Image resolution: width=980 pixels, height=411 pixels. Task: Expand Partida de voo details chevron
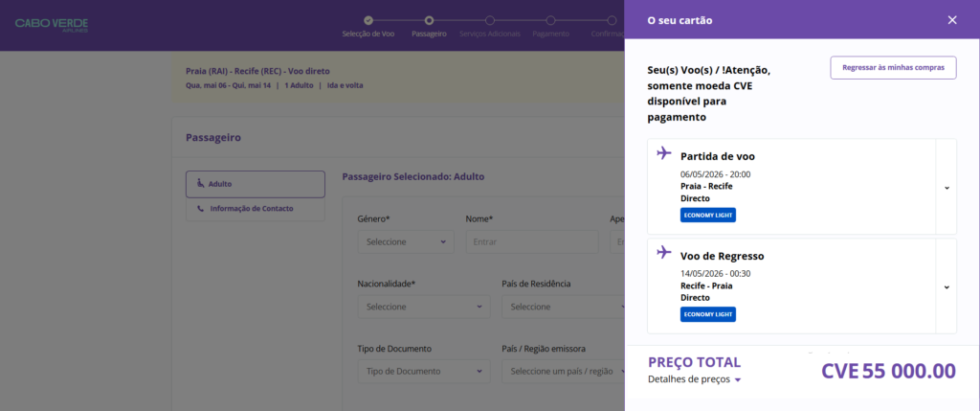pos(947,188)
